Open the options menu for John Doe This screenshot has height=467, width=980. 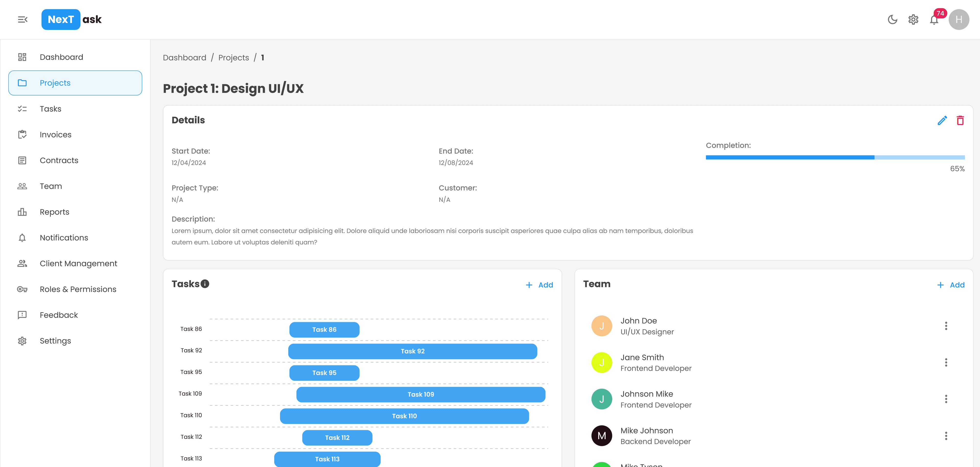946,326
